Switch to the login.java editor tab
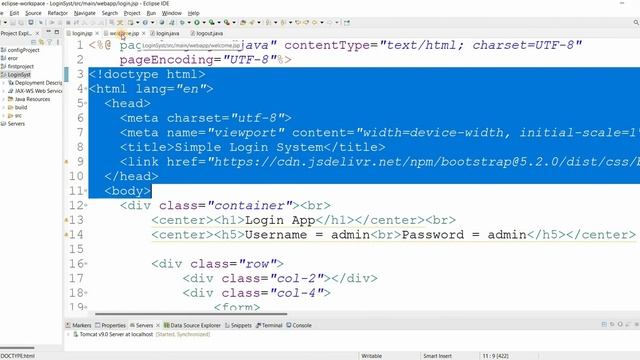 click(164, 33)
